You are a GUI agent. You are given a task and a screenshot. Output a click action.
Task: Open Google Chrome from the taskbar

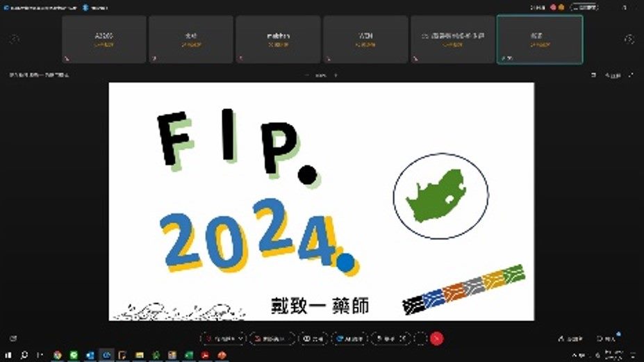[x=57, y=355]
